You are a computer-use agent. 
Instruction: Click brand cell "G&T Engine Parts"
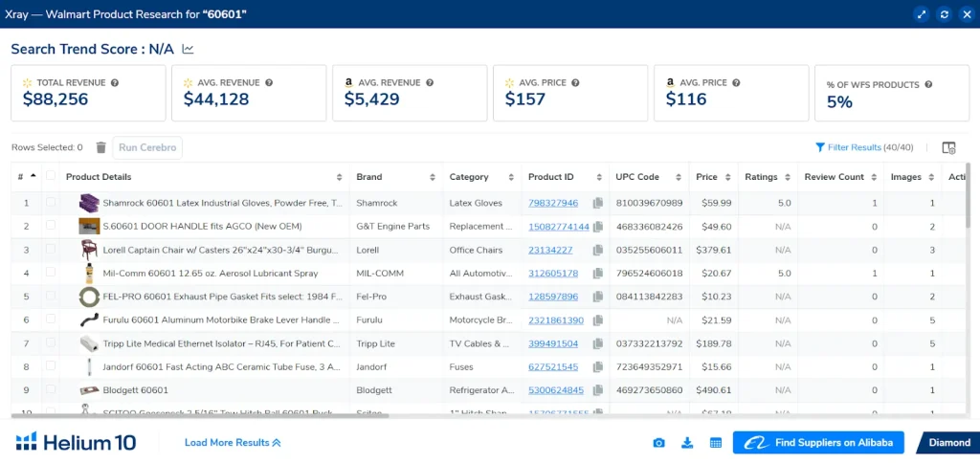click(393, 226)
